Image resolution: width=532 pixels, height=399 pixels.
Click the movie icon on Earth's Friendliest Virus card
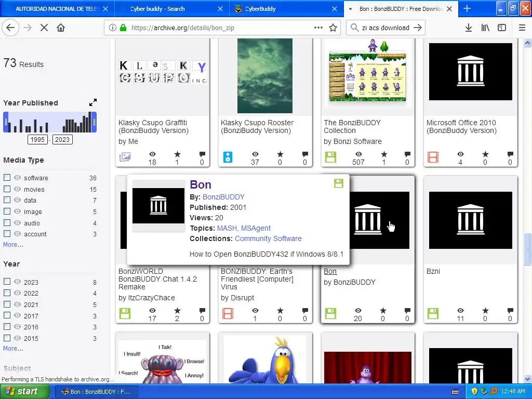pyautogui.click(x=228, y=313)
